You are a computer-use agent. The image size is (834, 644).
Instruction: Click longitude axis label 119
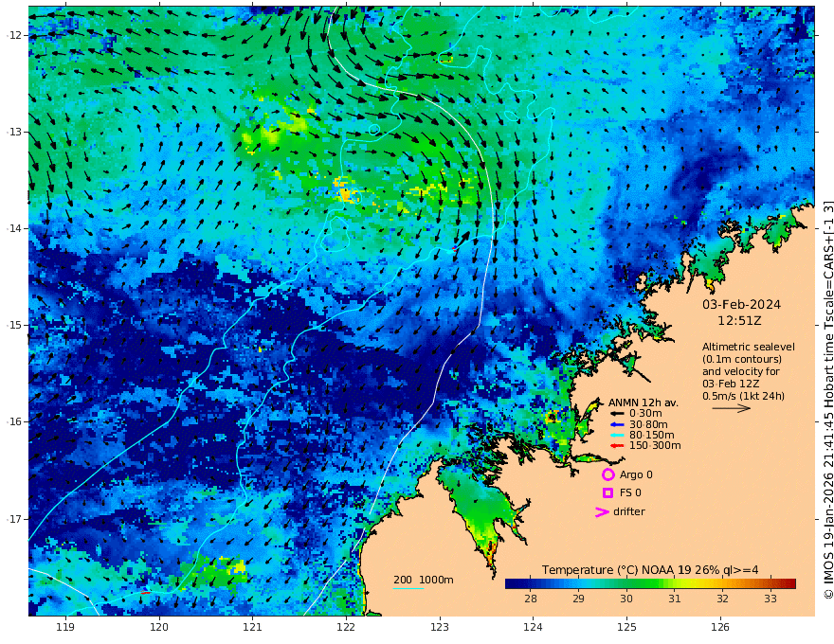pyautogui.click(x=65, y=628)
